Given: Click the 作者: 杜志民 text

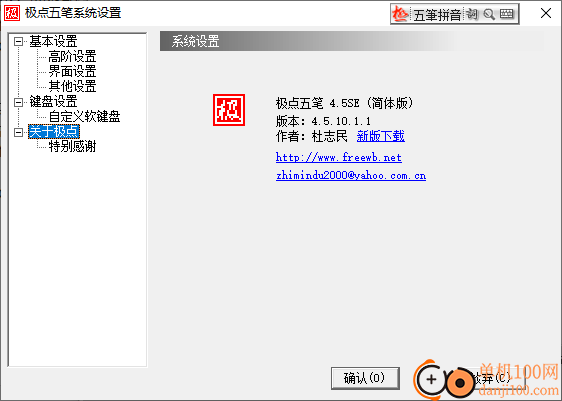Looking at the screenshot, I should (x=312, y=136).
